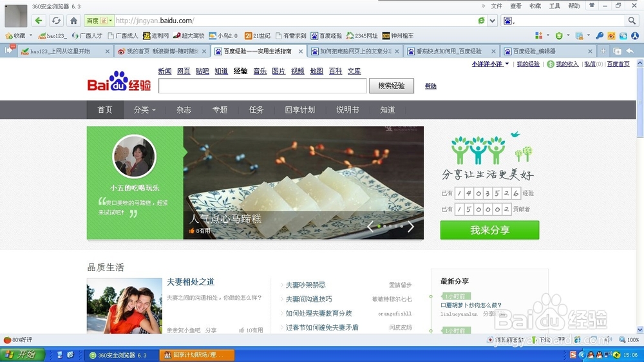Restore closed tab with undo arrow

(x=630, y=51)
